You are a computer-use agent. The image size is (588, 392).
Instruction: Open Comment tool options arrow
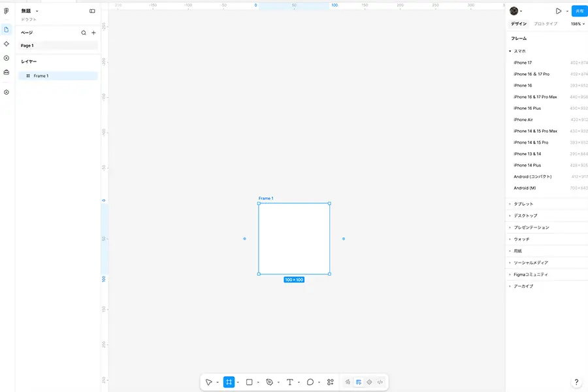pyautogui.click(x=319, y=382)
